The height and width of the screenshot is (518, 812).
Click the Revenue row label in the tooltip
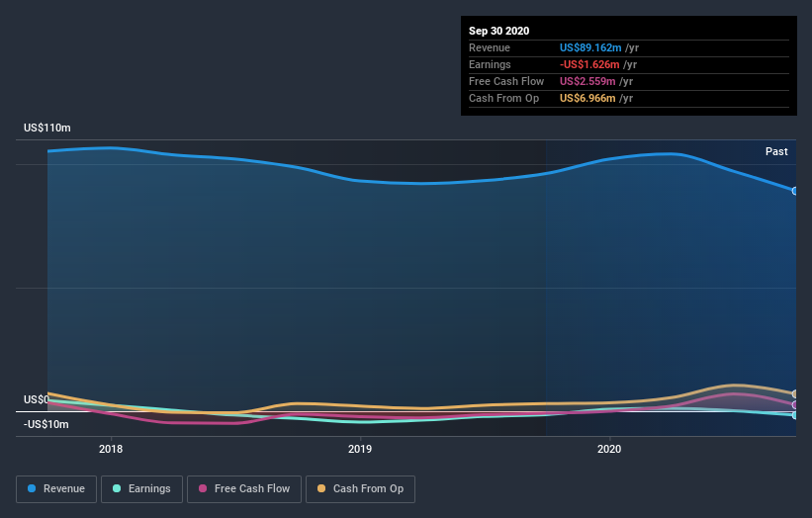tap(490, 47)
